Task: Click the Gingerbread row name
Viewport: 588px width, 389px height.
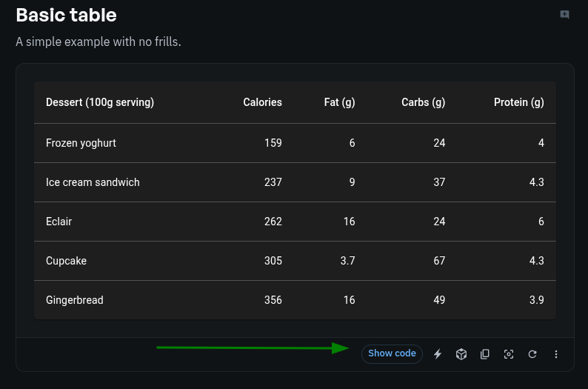Action: point(74,300)
